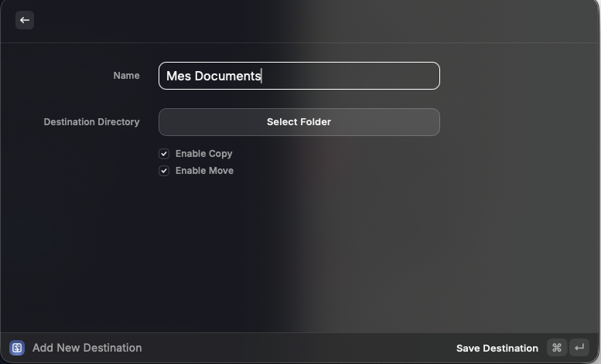The image size is (601, 364).
Task: Uncheck the Enable Move checkbox
Action: click(164, 171)
